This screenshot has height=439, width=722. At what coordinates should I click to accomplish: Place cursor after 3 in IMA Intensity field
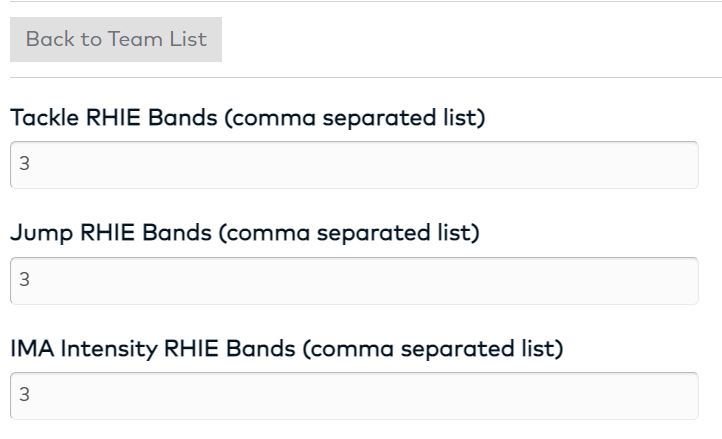tap(32, 397)
